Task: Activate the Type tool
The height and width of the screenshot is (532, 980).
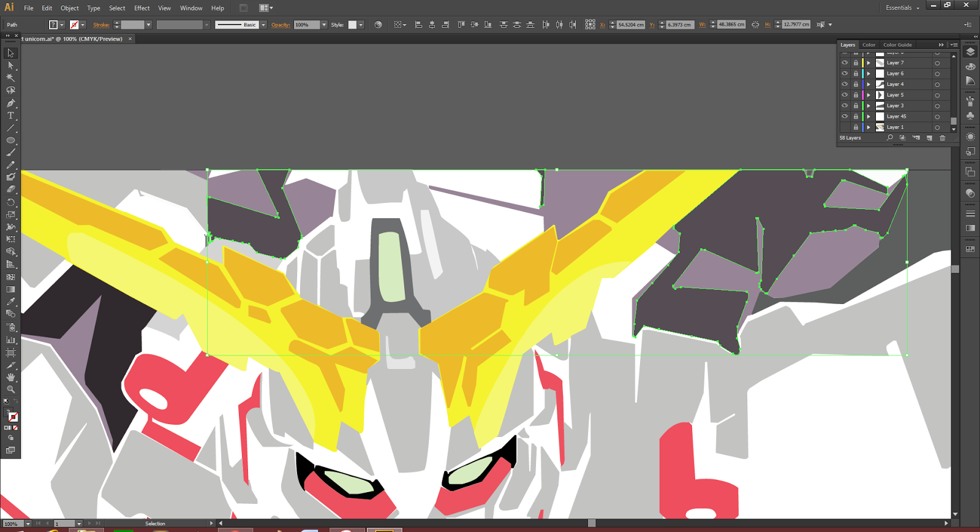Action: pos(10,115)
